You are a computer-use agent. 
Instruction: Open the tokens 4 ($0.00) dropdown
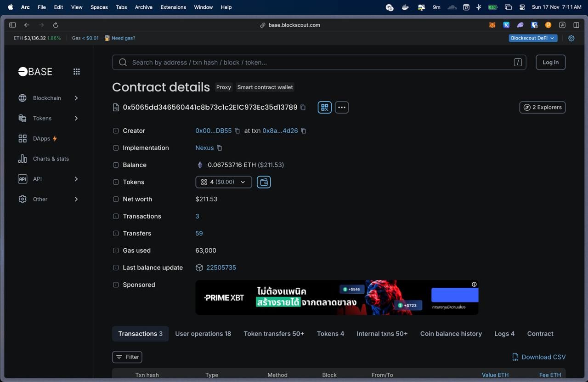(x=224, y=182)
